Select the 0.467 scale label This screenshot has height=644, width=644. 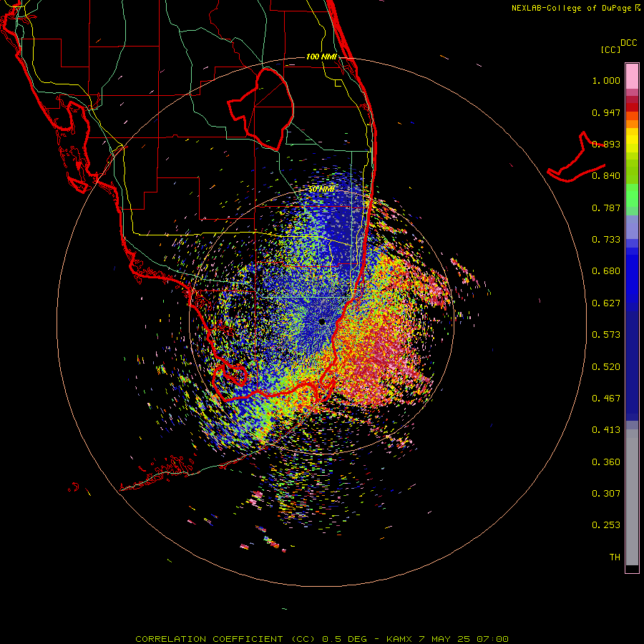coord(606,399)
